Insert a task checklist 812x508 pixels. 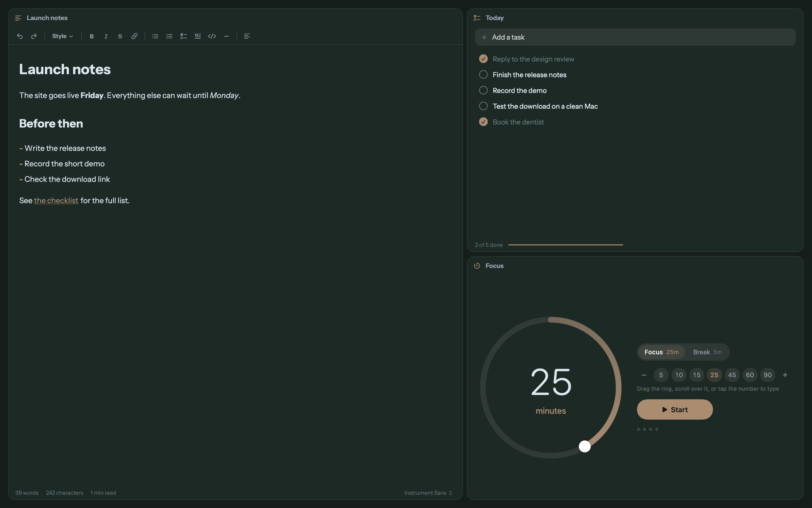pyautogui.click(x=184, y=36)
